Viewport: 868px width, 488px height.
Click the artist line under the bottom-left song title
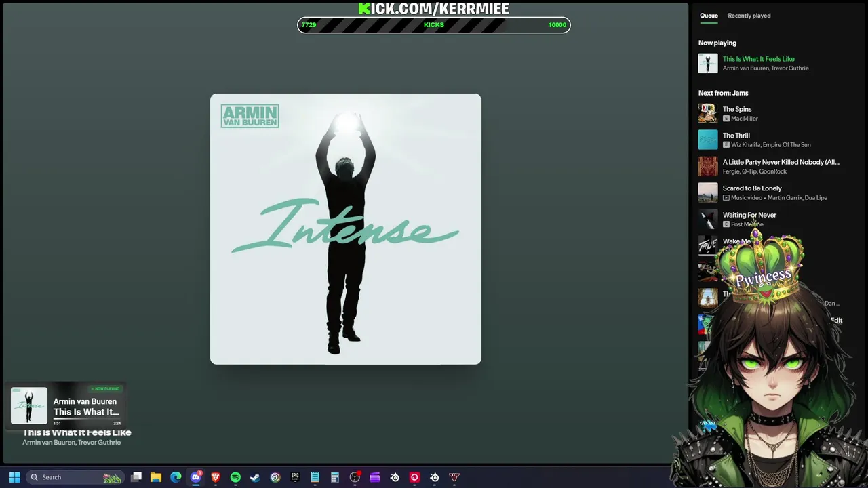tap(72, 443)
